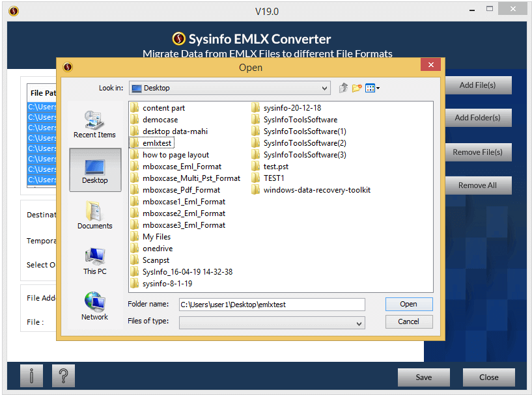Image resolution: width=532 pixels, height=395 pixels.
Task: Click the Remove File(s) button
Action: 478,152
